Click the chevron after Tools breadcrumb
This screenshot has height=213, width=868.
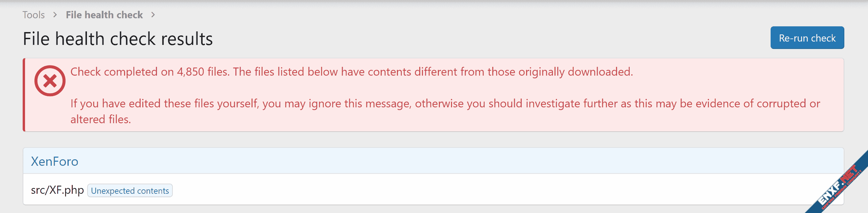[x=55, y=15]
